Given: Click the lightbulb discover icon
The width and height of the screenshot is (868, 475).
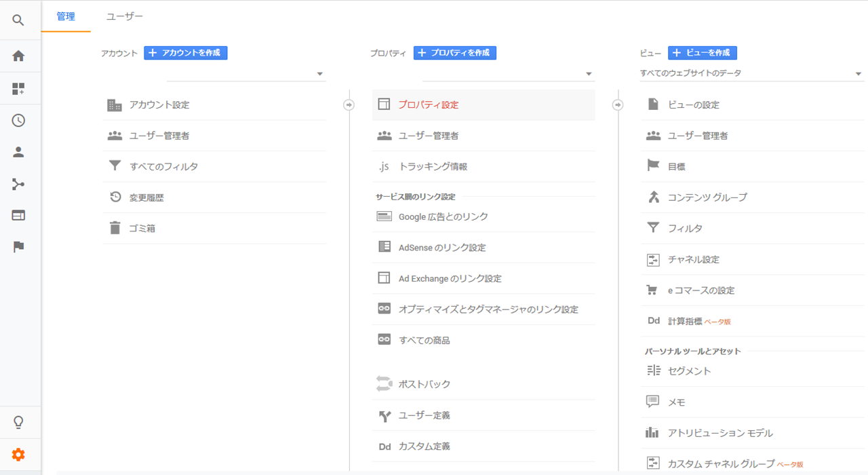Looking at the screenshot, I should click(18, 422).
